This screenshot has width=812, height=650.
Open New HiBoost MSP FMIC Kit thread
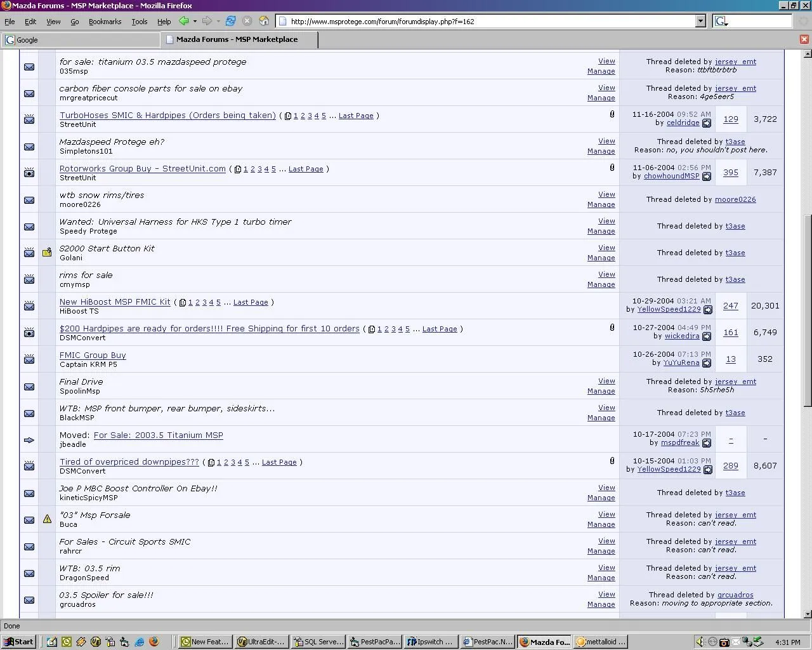click(x=115, y=302)
